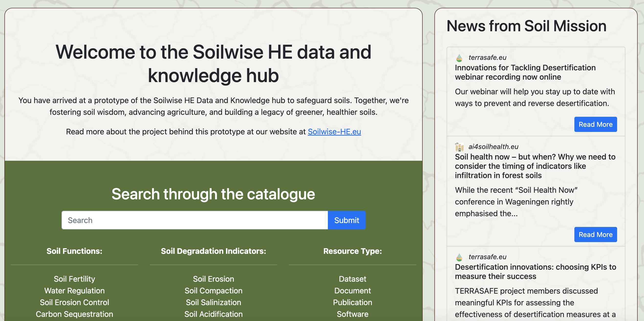Click the first terrasafe.eu source label

[x=487, y=57]
